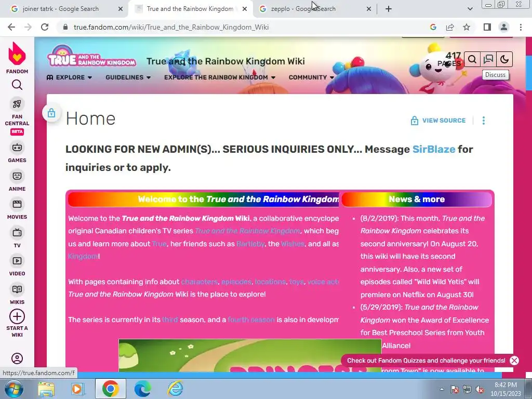This screenshot has width=532, height=399.
Task: Open the third season link
Action: [x=170, y=320]
